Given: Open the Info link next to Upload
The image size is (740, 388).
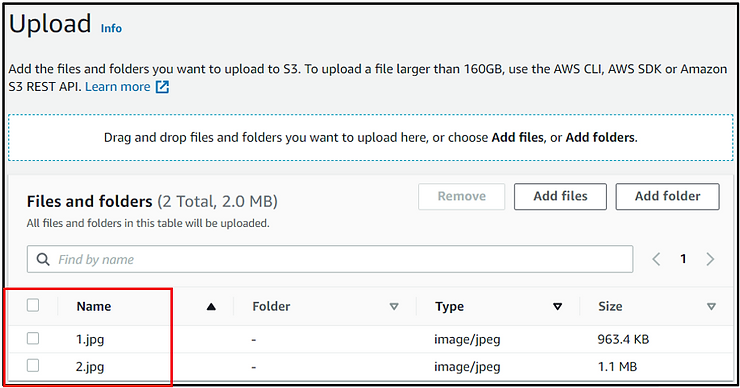Looking at the screenshot, I should 111,28.
